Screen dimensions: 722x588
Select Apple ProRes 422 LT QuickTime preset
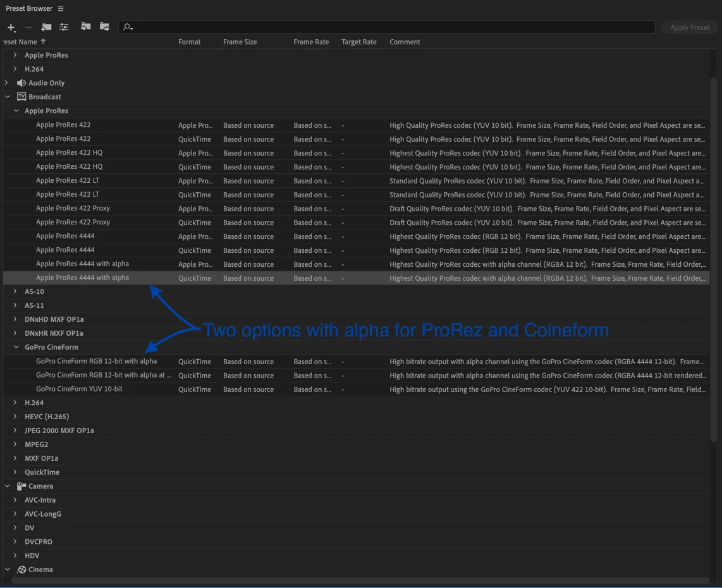[356, 195]
